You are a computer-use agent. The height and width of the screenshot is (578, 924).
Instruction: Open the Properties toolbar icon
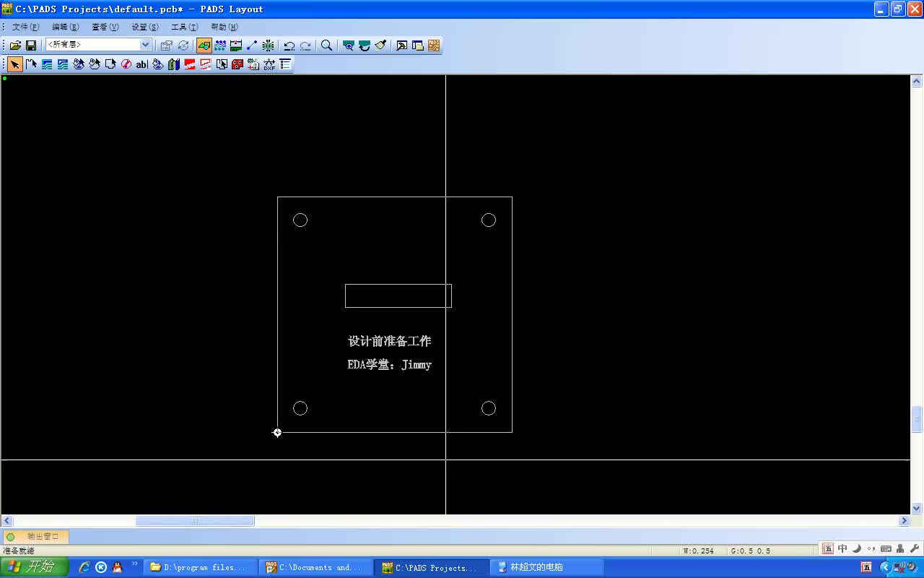click(x=167, y=45)
